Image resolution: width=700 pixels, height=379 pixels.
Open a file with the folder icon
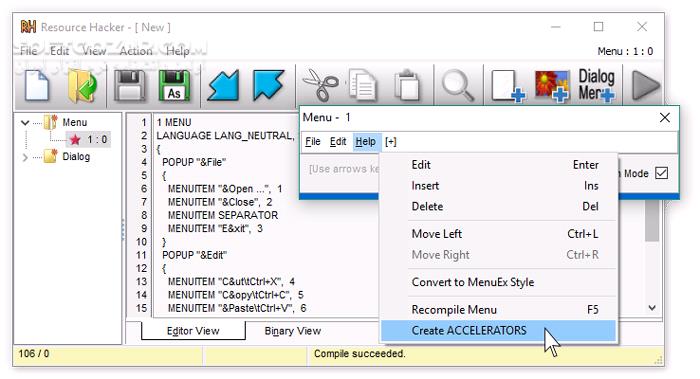[x=82, y=86]
